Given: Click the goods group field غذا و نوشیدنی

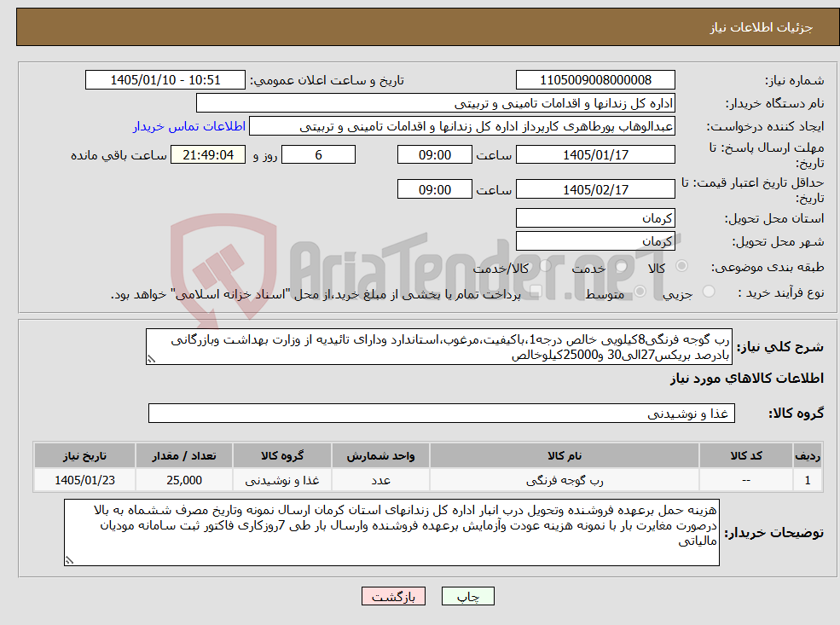Looking at the screenshot, I should (442, 414).
